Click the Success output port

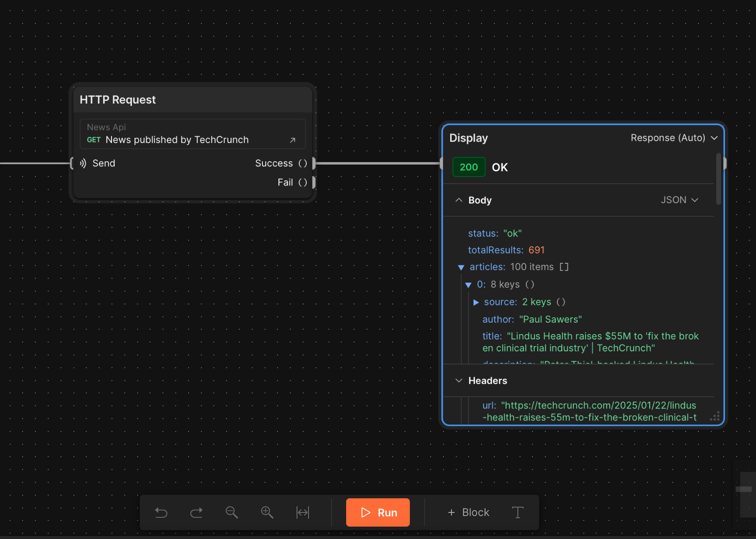314,164
